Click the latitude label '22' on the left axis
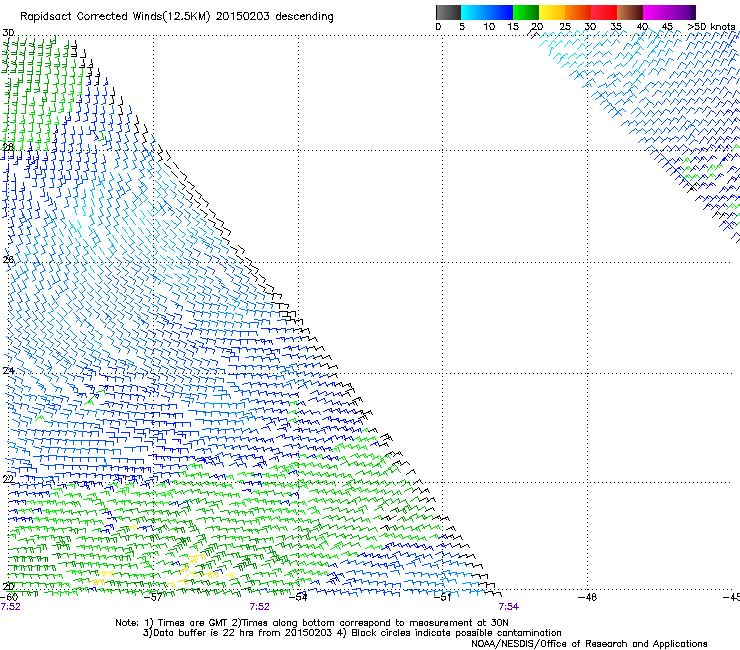The width and height of the screenshot is (740, 650). pos(8,479)
